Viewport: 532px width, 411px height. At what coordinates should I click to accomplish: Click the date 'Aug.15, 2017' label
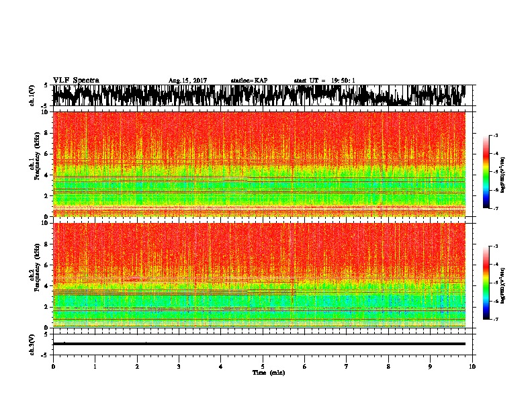pyautogui.click(x=187, y=81)
